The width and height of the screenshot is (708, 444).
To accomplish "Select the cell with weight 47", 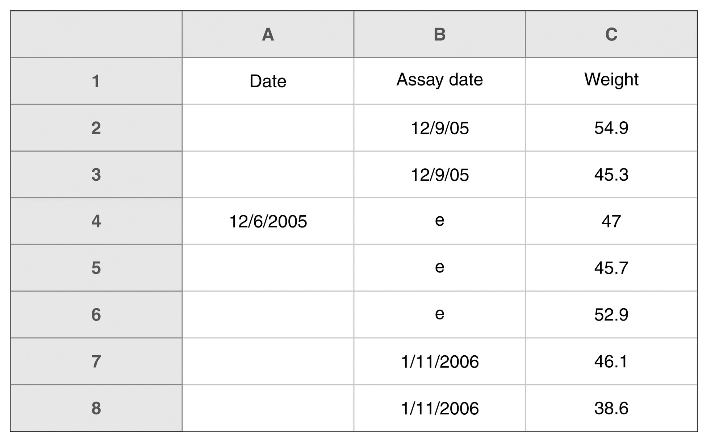I will click(611, 221).
